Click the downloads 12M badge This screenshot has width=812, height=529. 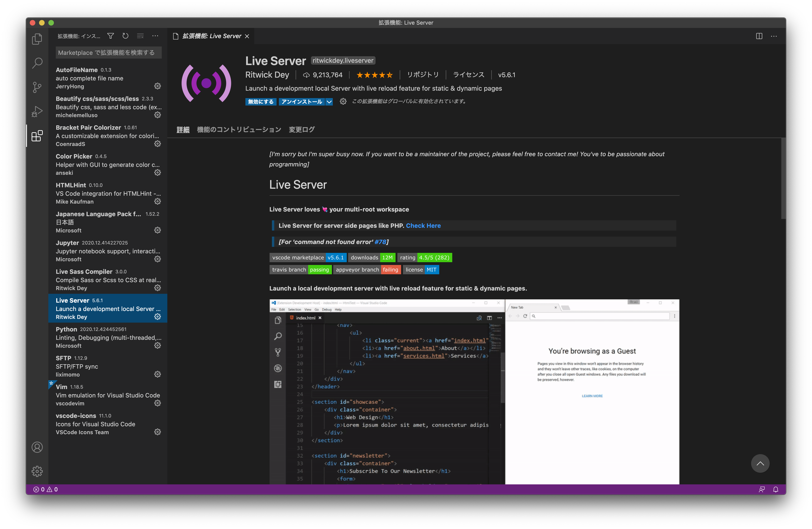pos(372,258)
